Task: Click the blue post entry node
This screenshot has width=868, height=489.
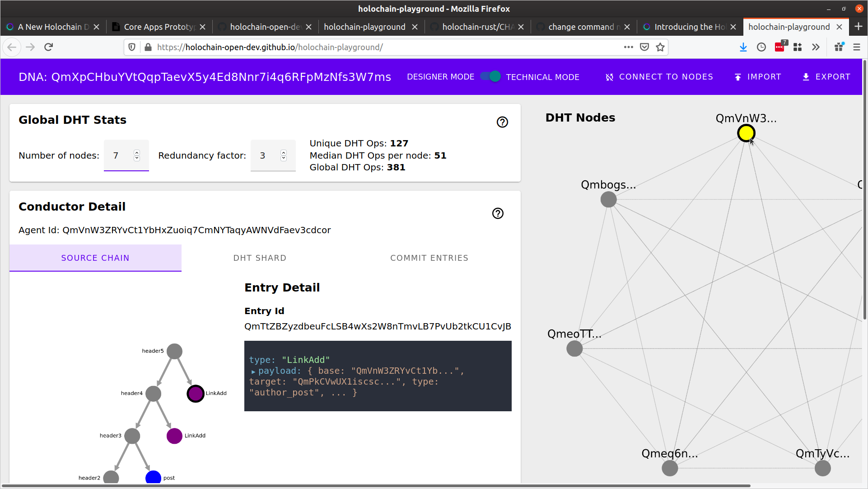Action: 153,477
